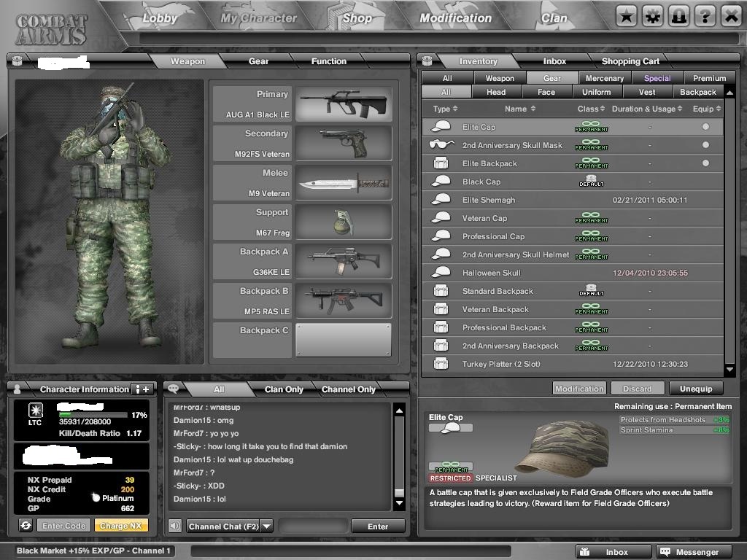Filter inventory by Special
Screen dimensions: 747x560
[657, 77]
